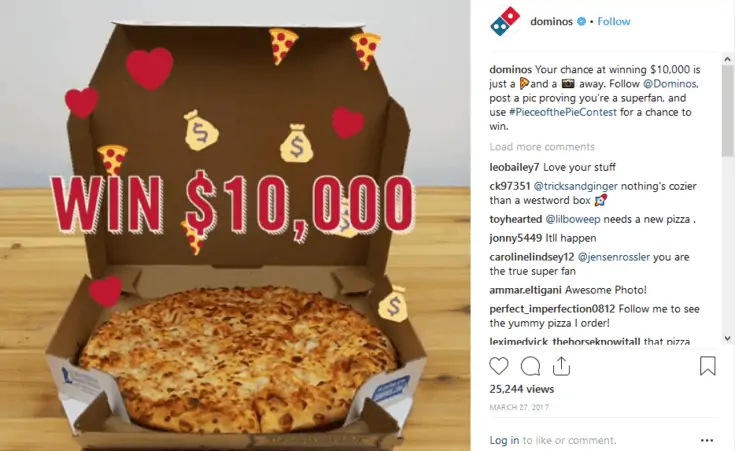Image resolution: width=735 pixels, height=451 pixels.
Task: Open comments via the speech bubble icon
Action: (530, 366)
